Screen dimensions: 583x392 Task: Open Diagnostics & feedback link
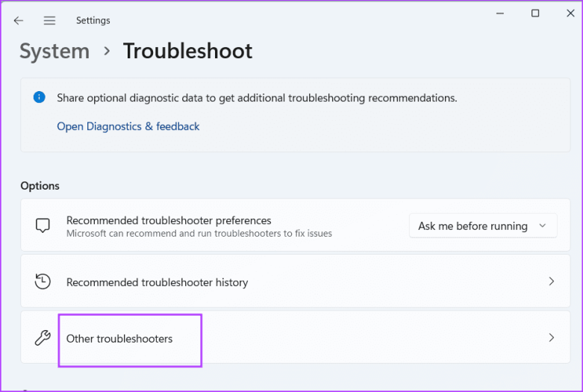pyautogui.click(x=128, y=127)
